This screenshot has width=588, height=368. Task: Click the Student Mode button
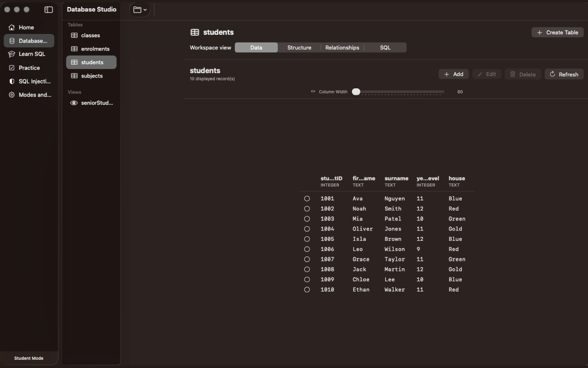pyautogui.click(x=29, y=358)
